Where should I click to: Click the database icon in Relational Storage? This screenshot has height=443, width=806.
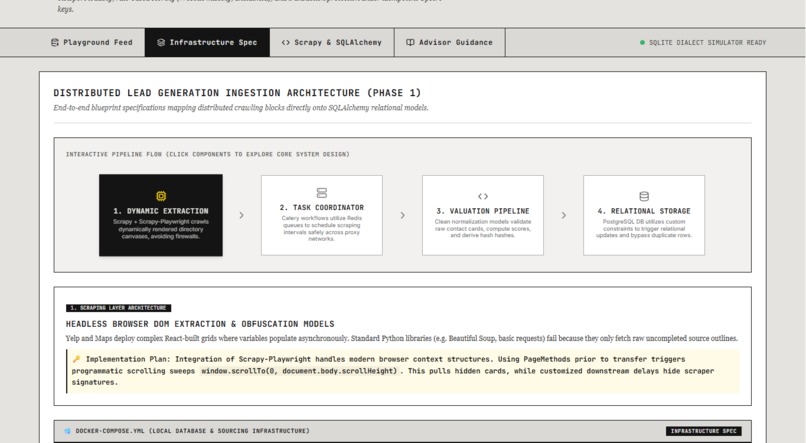point(644,196)
